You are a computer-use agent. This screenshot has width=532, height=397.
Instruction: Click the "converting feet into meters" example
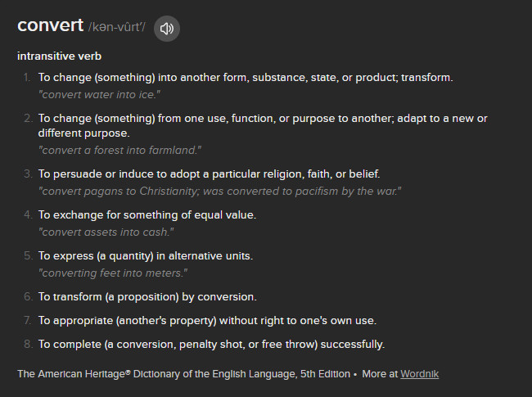click(x=114, y=272)
